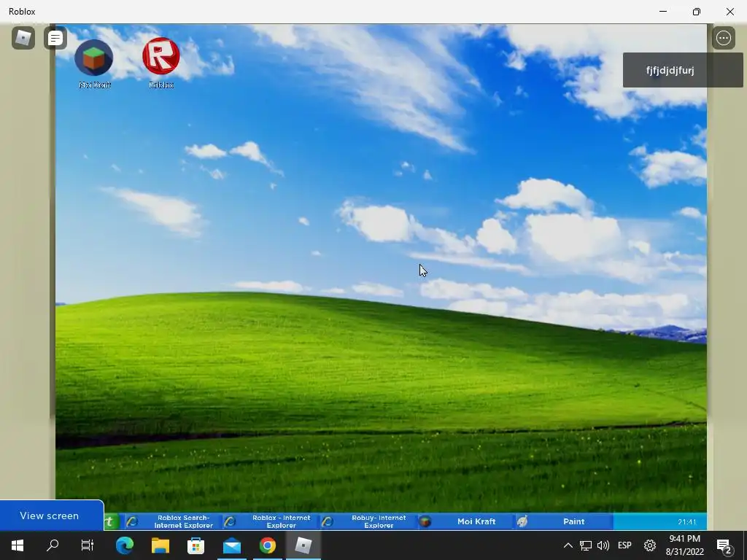Minimize the Roblox window
The image size is (747, 560).
click(662, 12)
